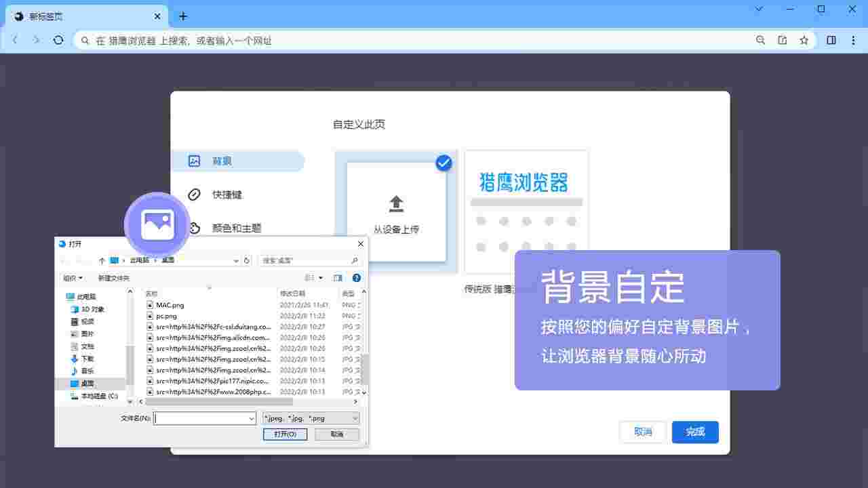The width and height of the screenshot is (868, 488).
Task: Click the upload arrow on 从设备上传 card
Action: pos(396,203)
